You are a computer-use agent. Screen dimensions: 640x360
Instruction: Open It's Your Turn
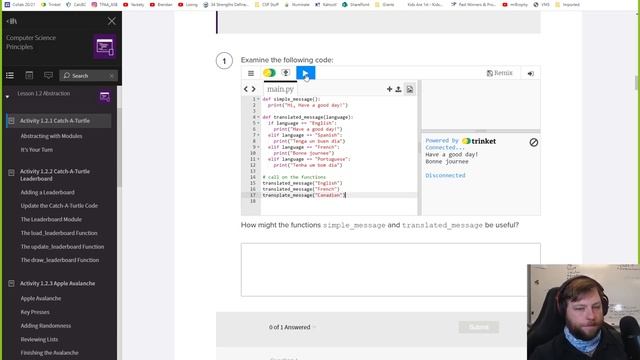click(x=37, y=150)
